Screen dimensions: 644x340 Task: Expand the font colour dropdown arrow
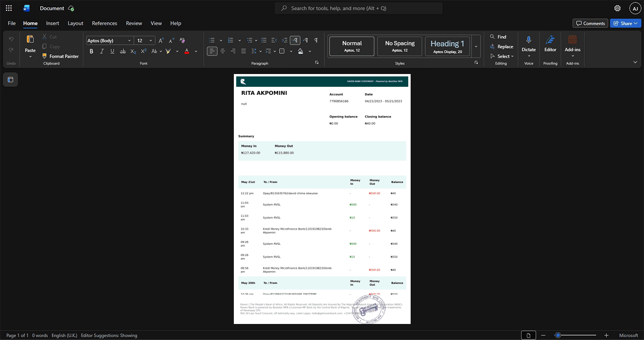196,51
